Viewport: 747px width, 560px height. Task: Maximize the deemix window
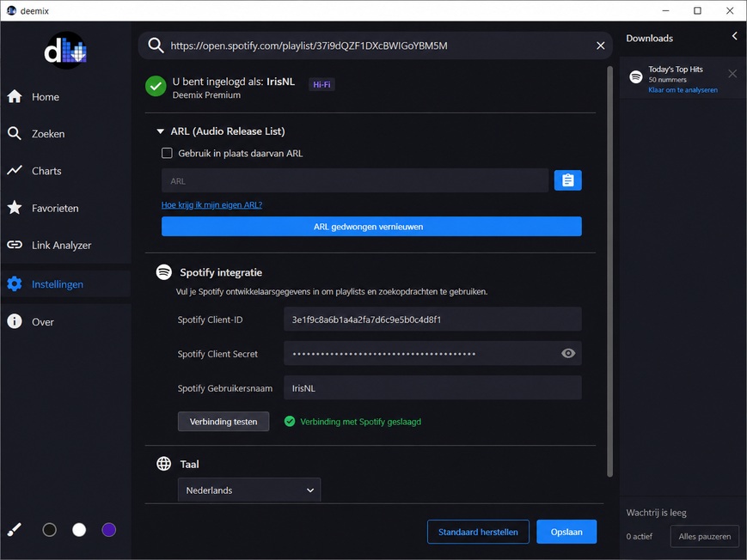point(697,10)
